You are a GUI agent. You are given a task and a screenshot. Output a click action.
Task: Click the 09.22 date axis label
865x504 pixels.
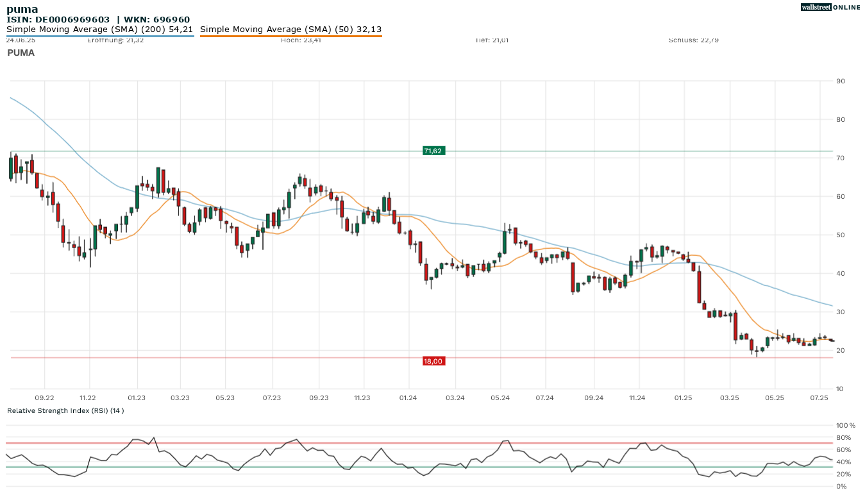44,398
